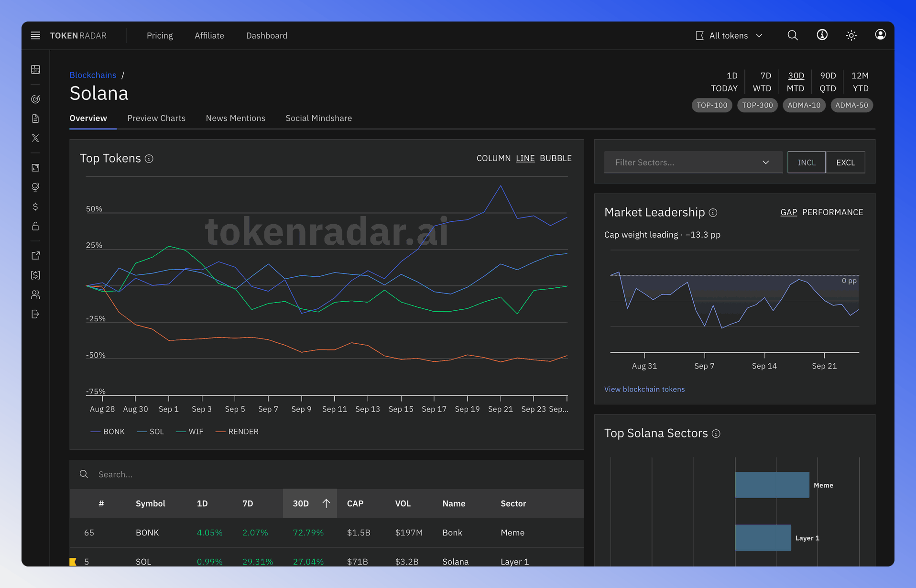Click the yellow flag on SOL row
916x588 pixels.
73,562
